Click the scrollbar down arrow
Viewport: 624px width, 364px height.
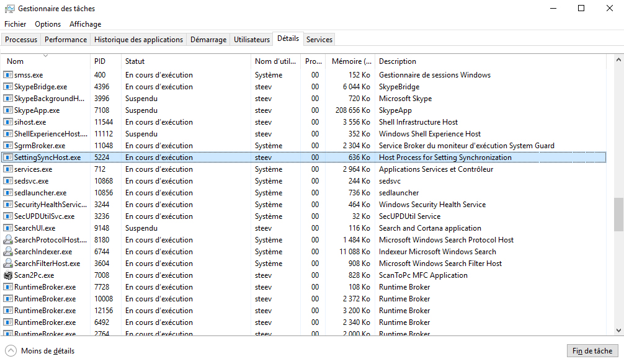click(618, 330)
